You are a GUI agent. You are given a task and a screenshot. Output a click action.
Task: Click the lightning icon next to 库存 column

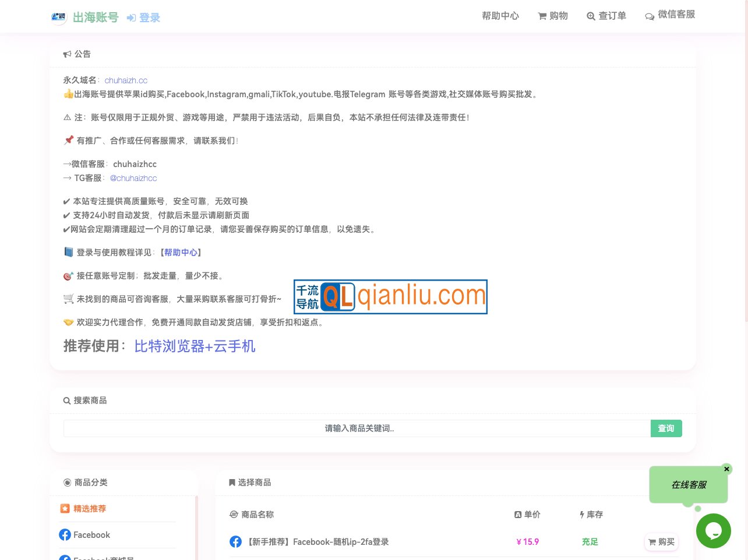[x=581, y=514]
